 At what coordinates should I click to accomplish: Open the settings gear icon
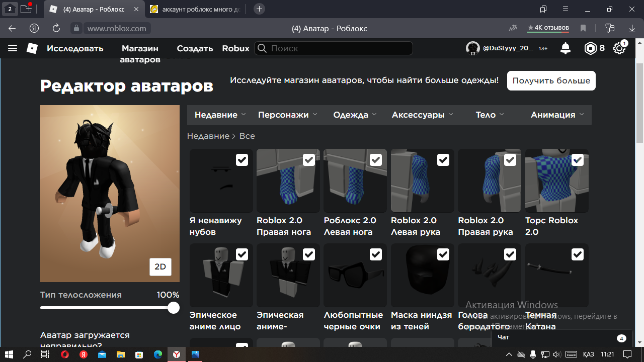[619, 48]
